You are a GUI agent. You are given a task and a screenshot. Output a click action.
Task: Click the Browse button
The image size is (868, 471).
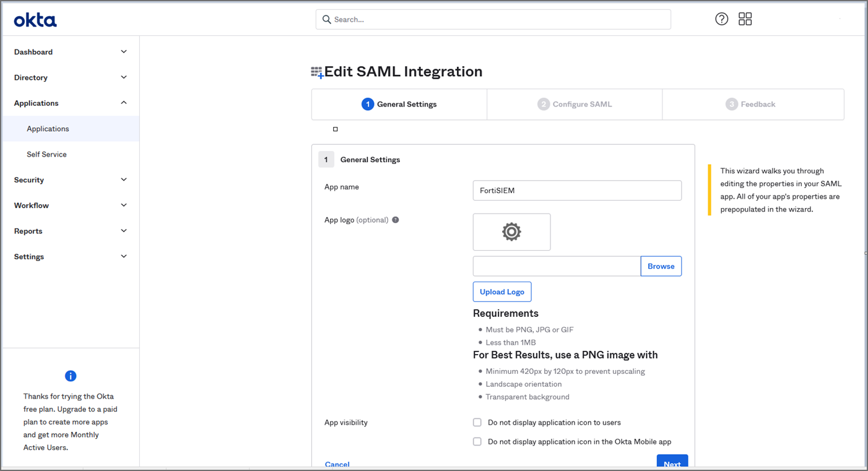[661, 266]
